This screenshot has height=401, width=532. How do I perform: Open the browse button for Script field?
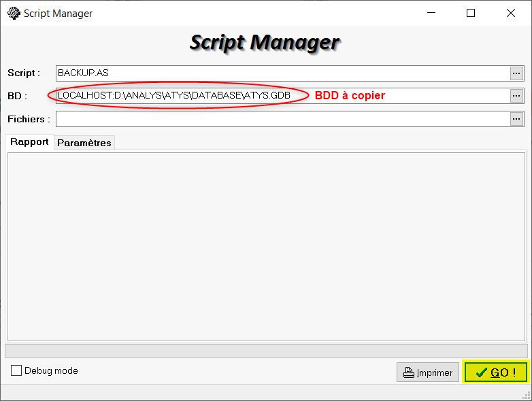point(517,73)
